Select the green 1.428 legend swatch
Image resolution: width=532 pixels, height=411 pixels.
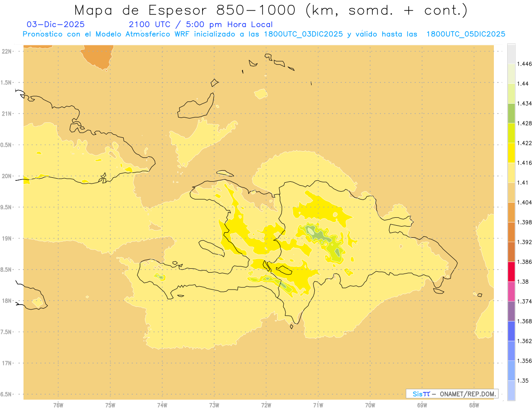[511, 113]
